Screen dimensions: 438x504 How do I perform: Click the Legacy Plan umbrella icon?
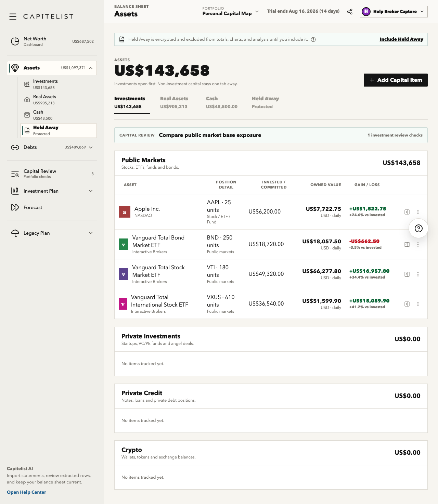tap(15, 233)
